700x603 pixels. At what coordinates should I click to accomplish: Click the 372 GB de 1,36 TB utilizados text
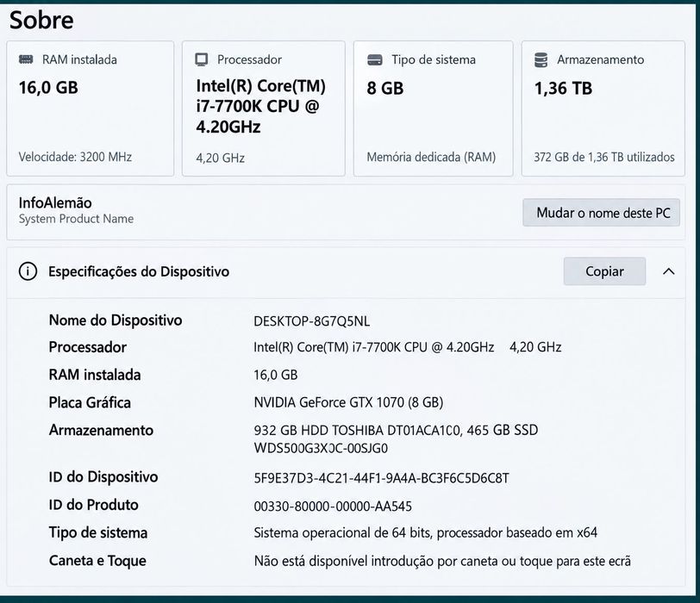tap(604, 157)
